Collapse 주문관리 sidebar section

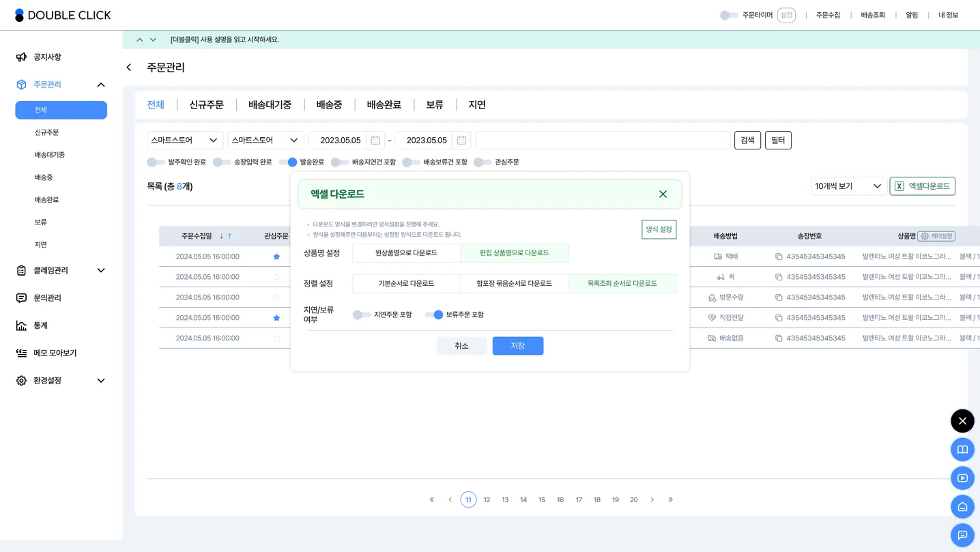[101, 85]
